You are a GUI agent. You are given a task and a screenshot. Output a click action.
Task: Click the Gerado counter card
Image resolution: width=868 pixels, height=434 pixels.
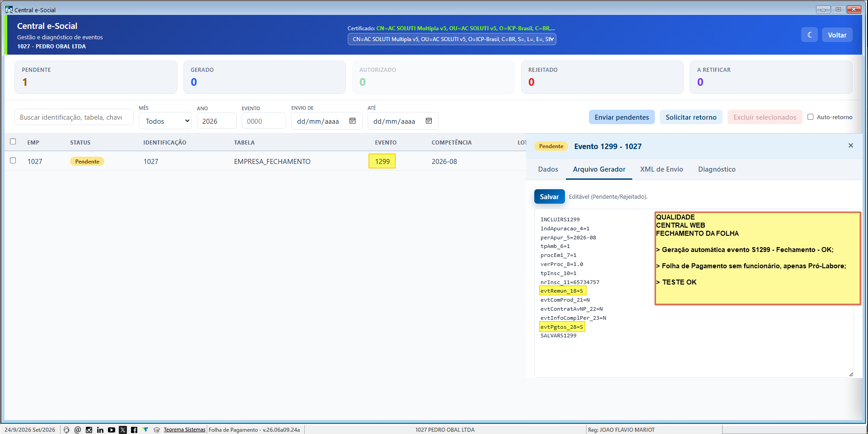point(265,77)
